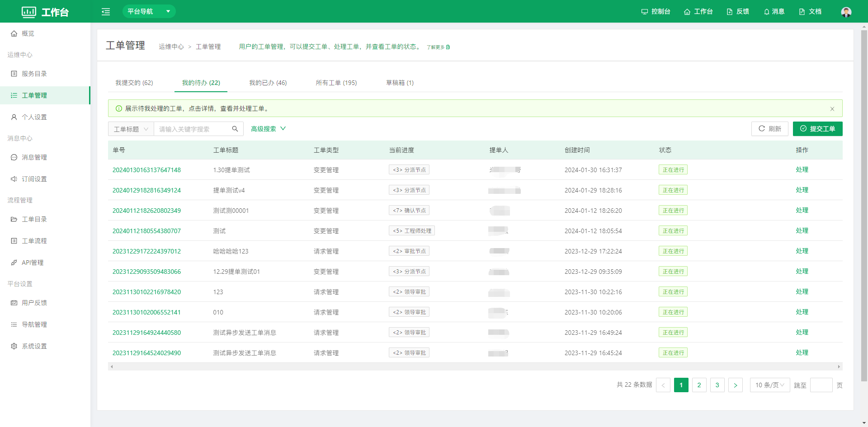The image size is (868, 427).
Task: Select the current page 1 button
Action: (681, 385)
